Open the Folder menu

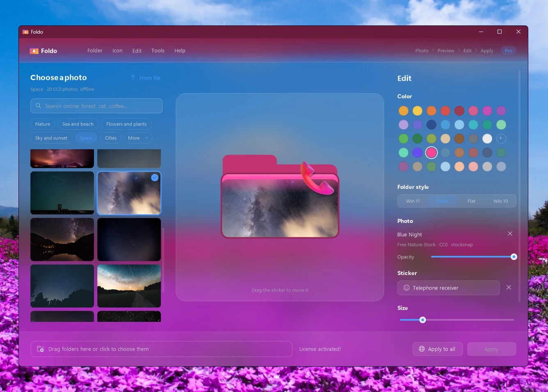[95, 51]
